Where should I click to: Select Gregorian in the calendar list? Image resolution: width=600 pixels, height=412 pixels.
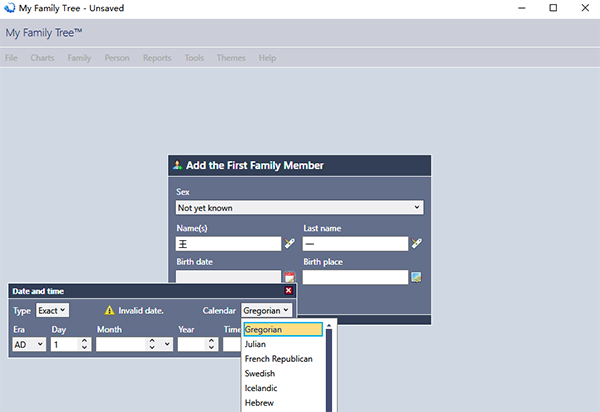[x=283, y=329]
